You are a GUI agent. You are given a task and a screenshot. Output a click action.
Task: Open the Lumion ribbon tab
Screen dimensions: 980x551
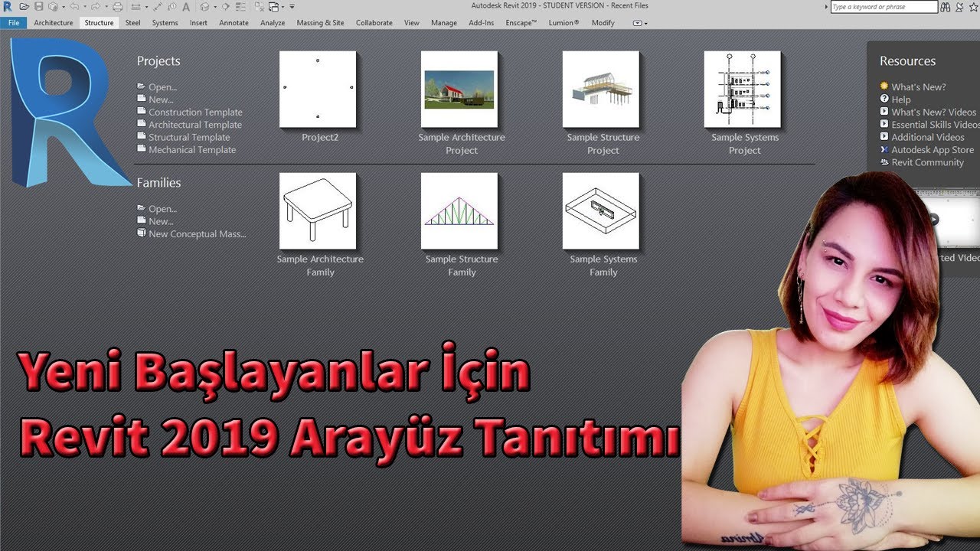coord(564,23)
